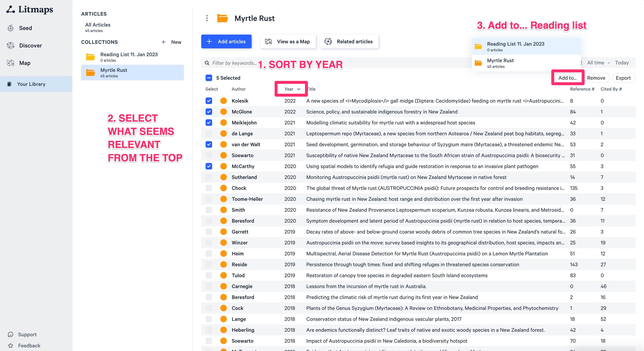Open the All time date range selector
Image resolution: width=644 pixels, height=351 pixels.
pyautogui.click(x=595, y=63)
